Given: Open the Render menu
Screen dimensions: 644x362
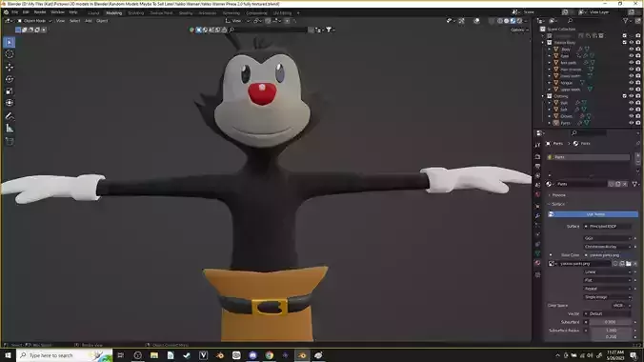Looking at the screenshot, I should [x=40, y=12].
